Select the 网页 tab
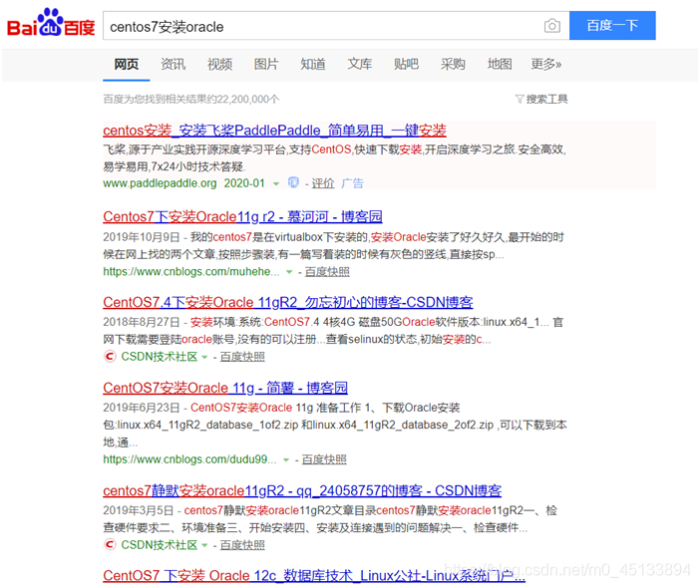Viewport: 700px width, 588px height. click(x=126, y=64)
